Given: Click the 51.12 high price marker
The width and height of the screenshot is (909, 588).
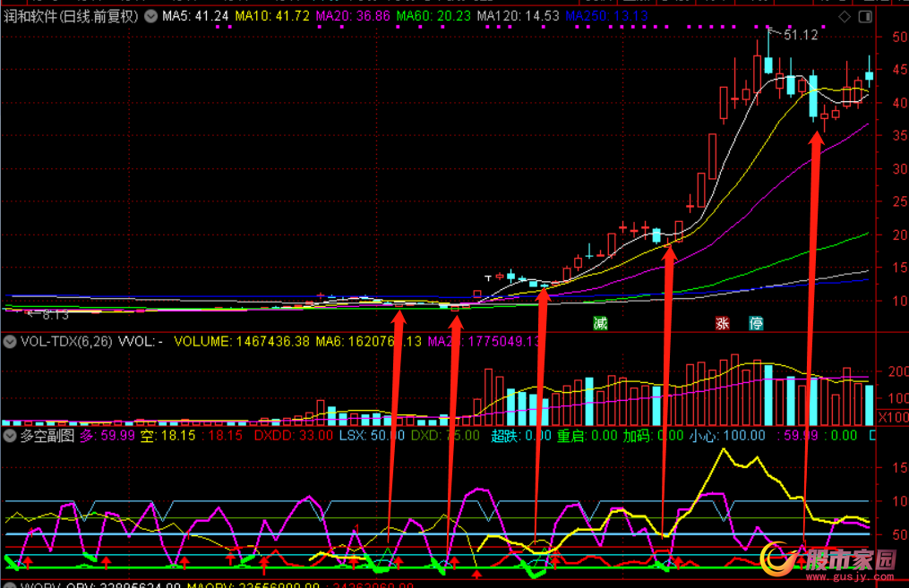Looking at the screenshot, I should point(800,35).
